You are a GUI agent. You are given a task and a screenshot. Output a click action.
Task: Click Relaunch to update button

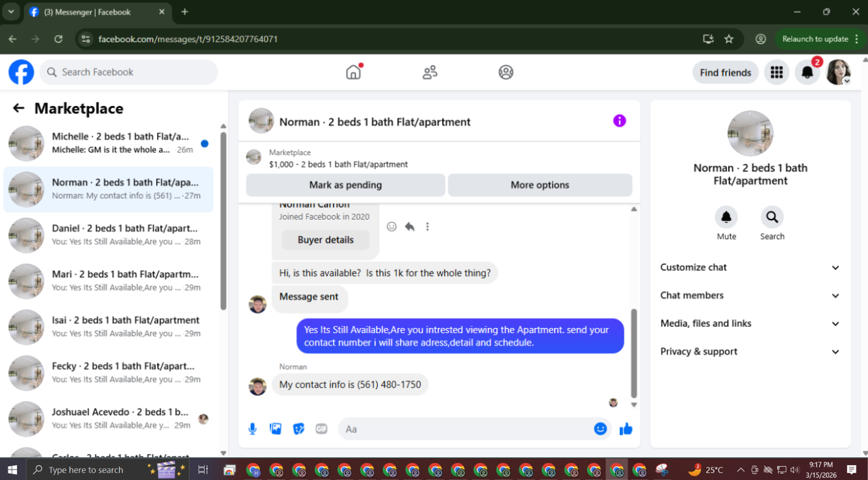[818, 39]
